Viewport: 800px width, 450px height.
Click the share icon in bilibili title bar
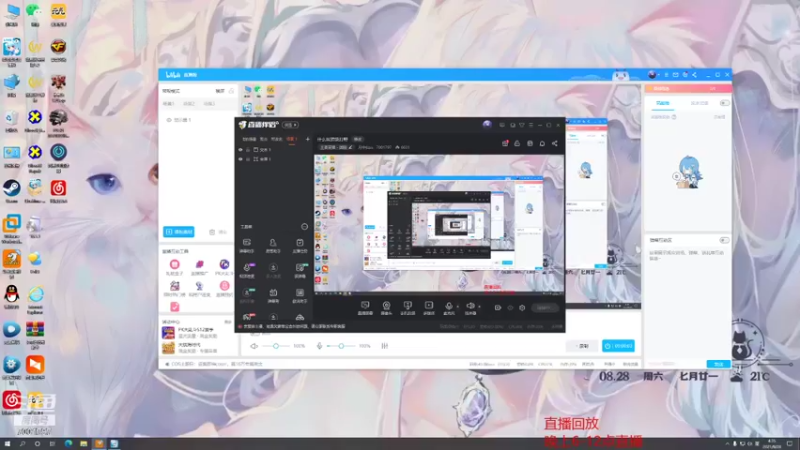pos(694,75)
